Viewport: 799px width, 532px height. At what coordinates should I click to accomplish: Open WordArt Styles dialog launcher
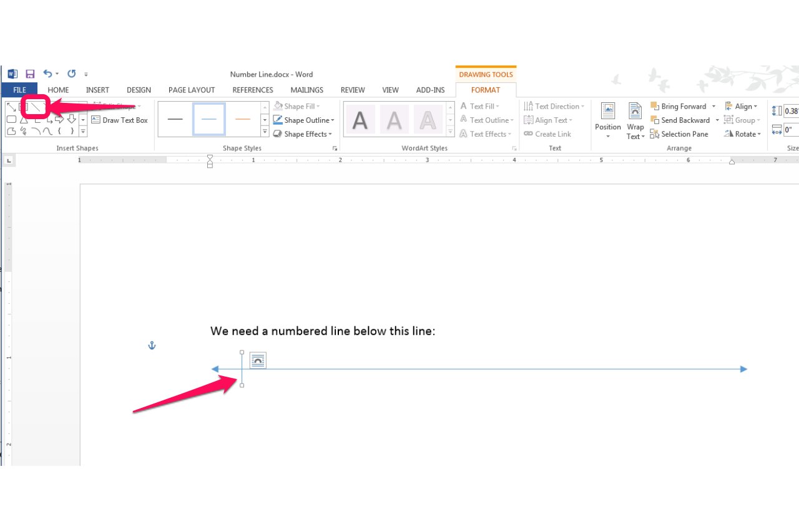(514, 148)
